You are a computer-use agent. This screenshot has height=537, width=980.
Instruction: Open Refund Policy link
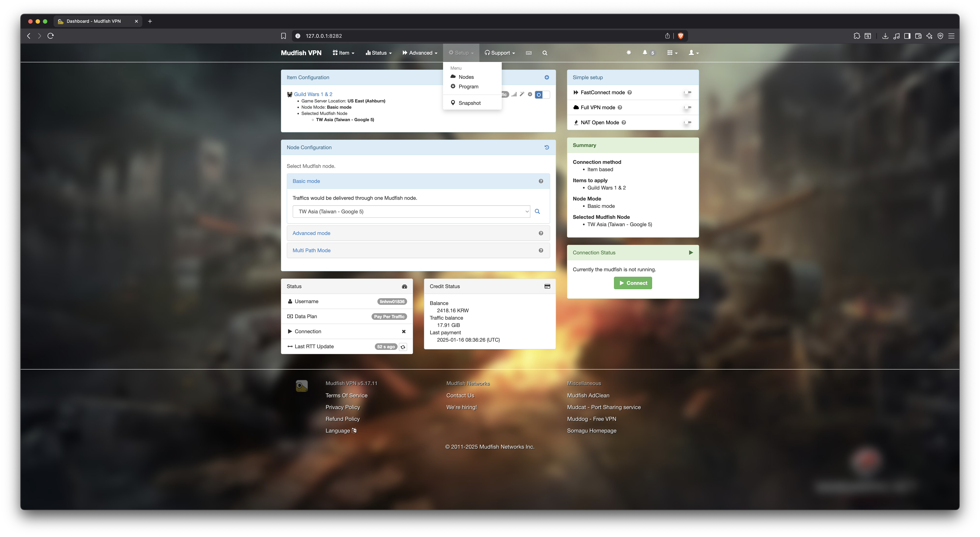342,419
